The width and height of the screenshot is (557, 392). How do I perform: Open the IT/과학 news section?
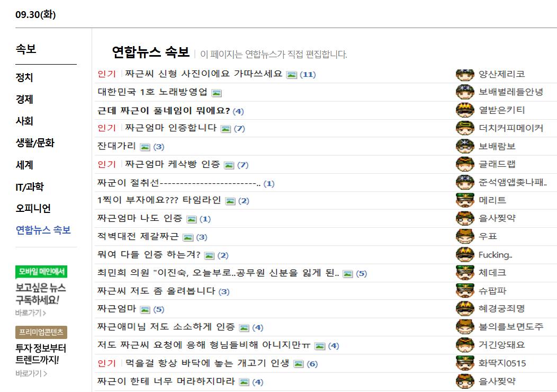[x=28, y=186]
